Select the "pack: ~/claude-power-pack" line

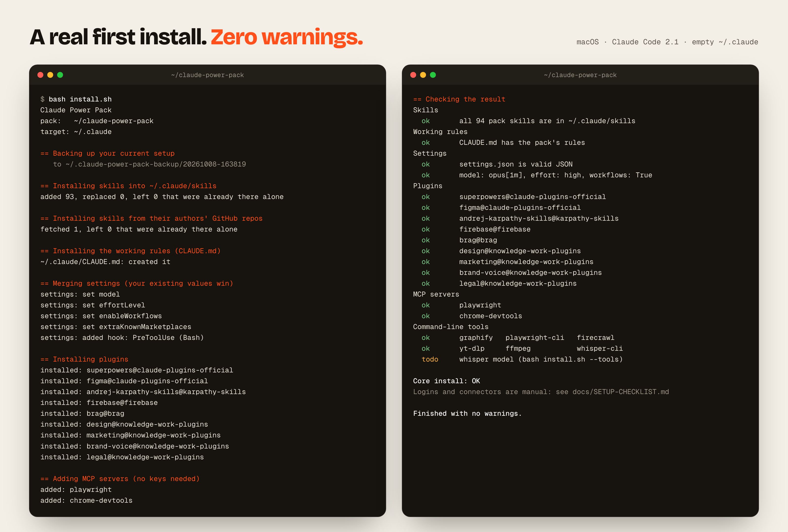point(97,121)
